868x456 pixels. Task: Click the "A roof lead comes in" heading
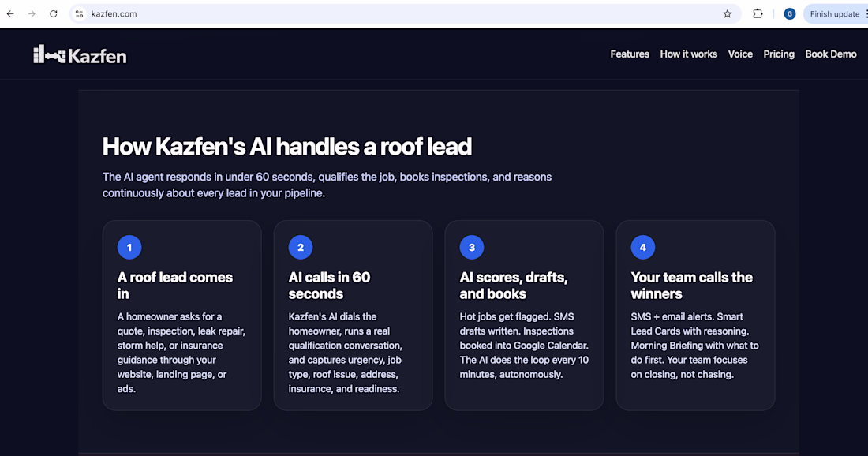tap(175, 286)
